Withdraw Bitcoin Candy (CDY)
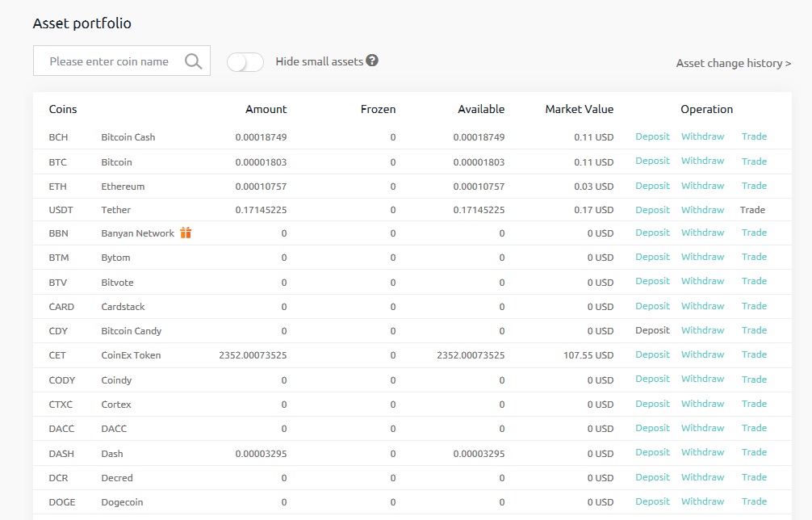 pyautogui.click(x=703, y=330)
